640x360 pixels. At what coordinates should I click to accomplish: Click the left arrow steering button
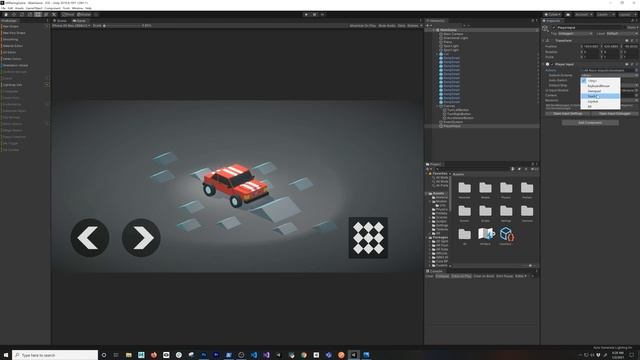tap(90, 238)
